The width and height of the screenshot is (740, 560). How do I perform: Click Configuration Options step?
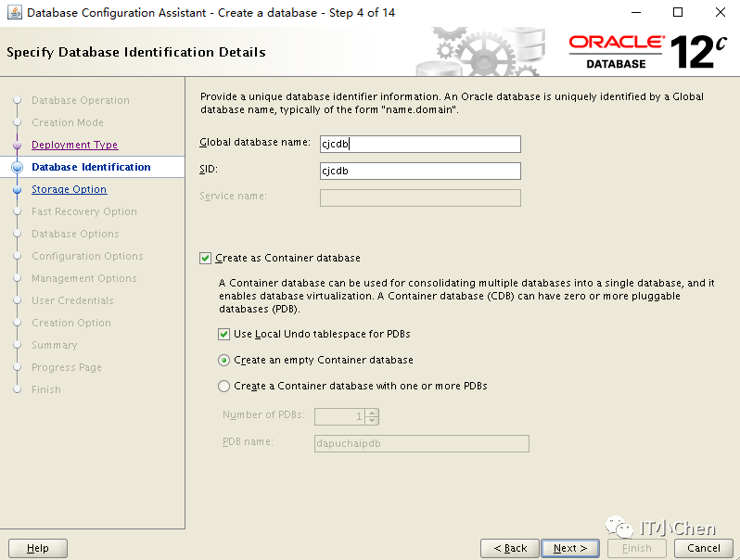[x=87, y=256]
